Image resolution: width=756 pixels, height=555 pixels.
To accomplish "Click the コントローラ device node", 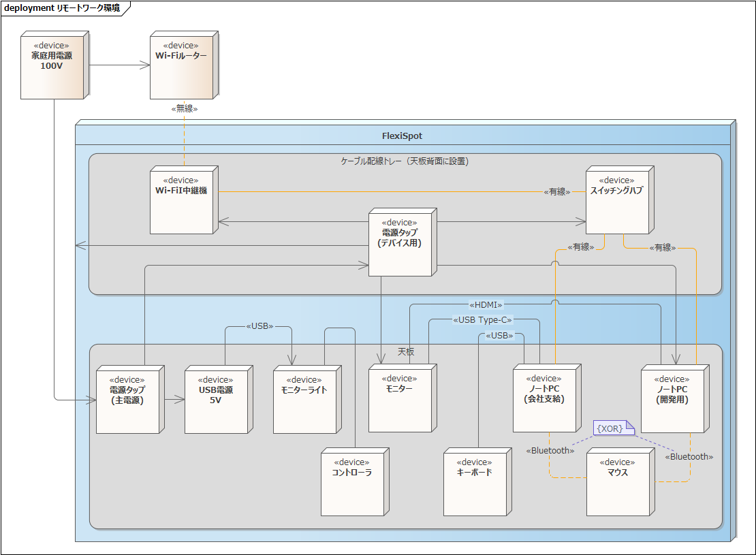I will tap(351, 485).
